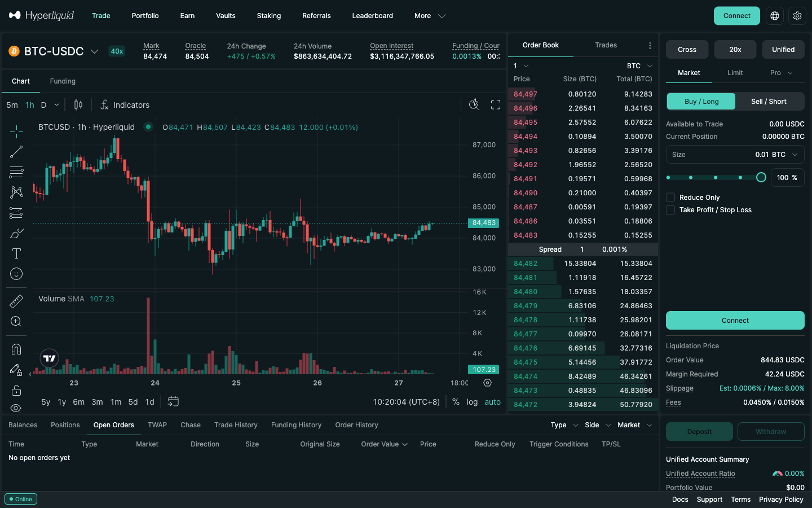Viewport: 812px width, 508px height.
Task: Open the Side filter dropdown
Action: point(598,425)
